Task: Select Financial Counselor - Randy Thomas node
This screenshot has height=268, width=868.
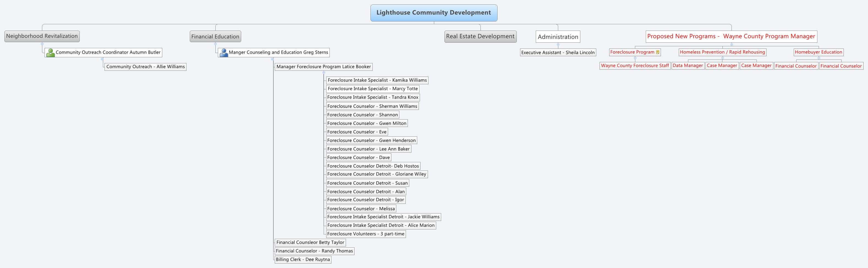Action: click(314, 251)
